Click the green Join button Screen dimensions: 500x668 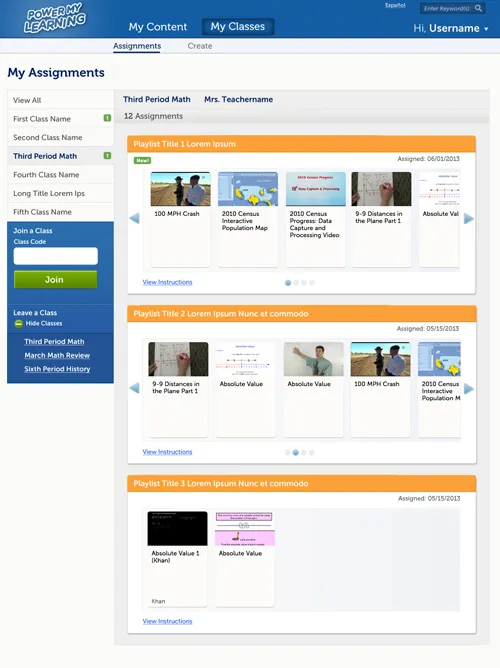(x=55, y=279)
